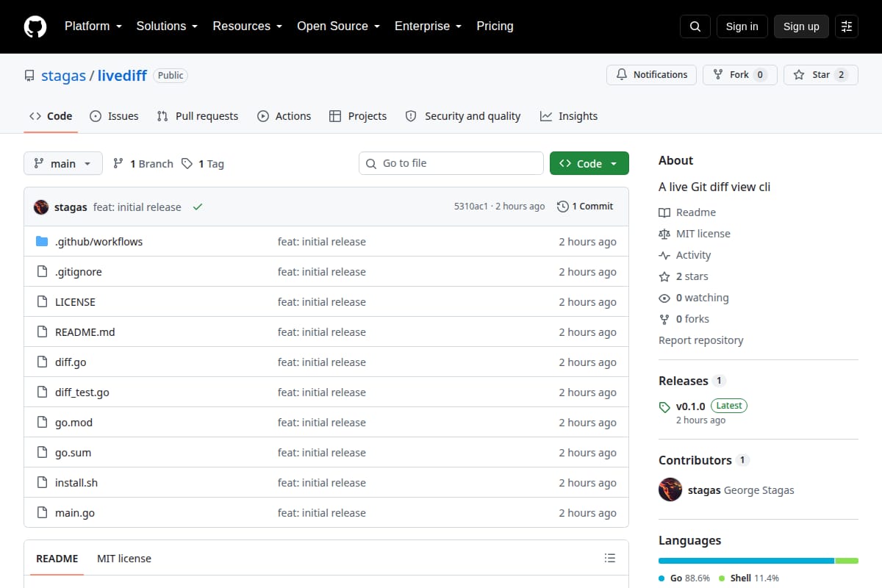
Task: Open the install.sh file name
Action: [76, 483]
